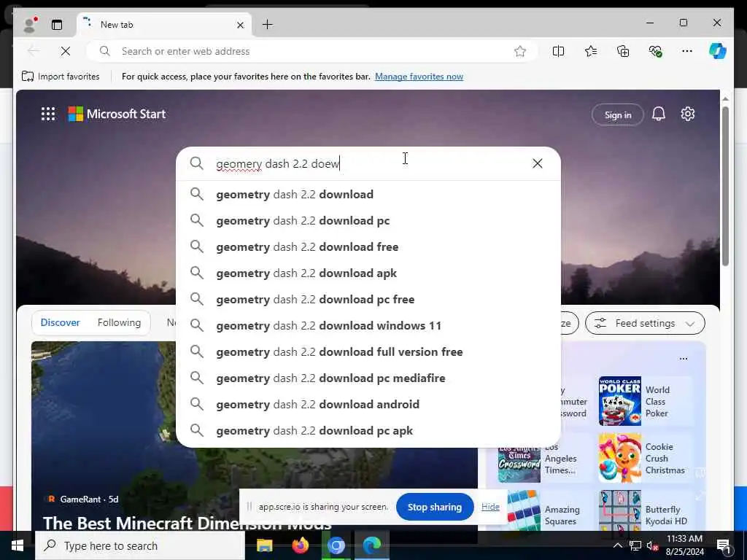Open a new tab with plus button

click(x=268, y=24)
